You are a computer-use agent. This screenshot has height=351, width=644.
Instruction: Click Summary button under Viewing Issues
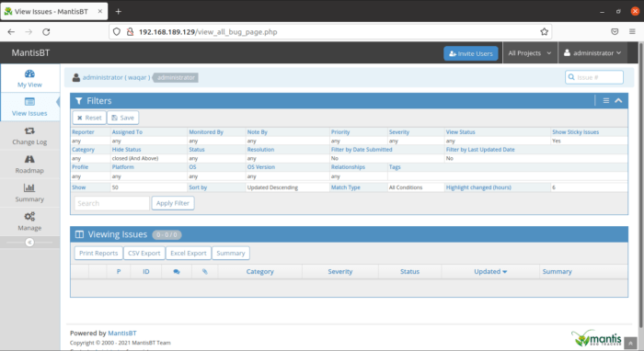231,253
